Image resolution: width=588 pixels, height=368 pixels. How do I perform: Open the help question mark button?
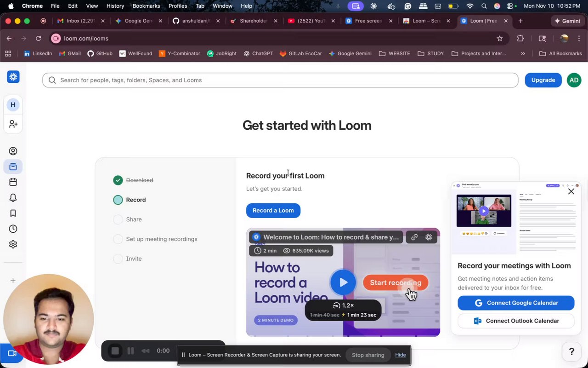[571, 351]
